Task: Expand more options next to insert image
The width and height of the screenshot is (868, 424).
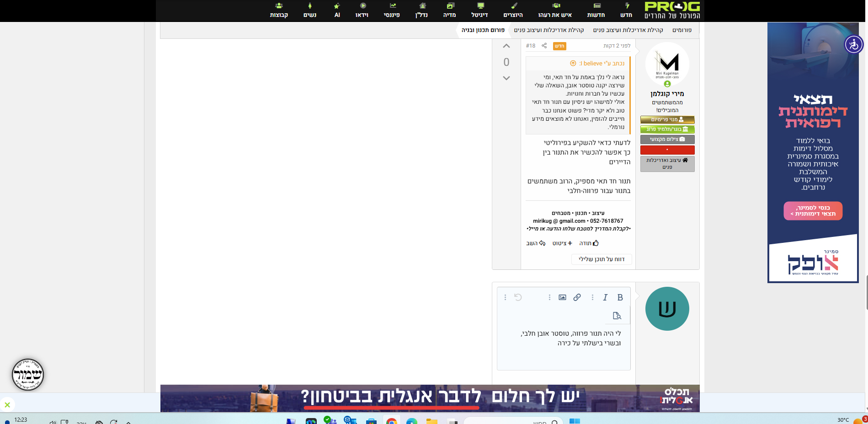Action: 549,297
